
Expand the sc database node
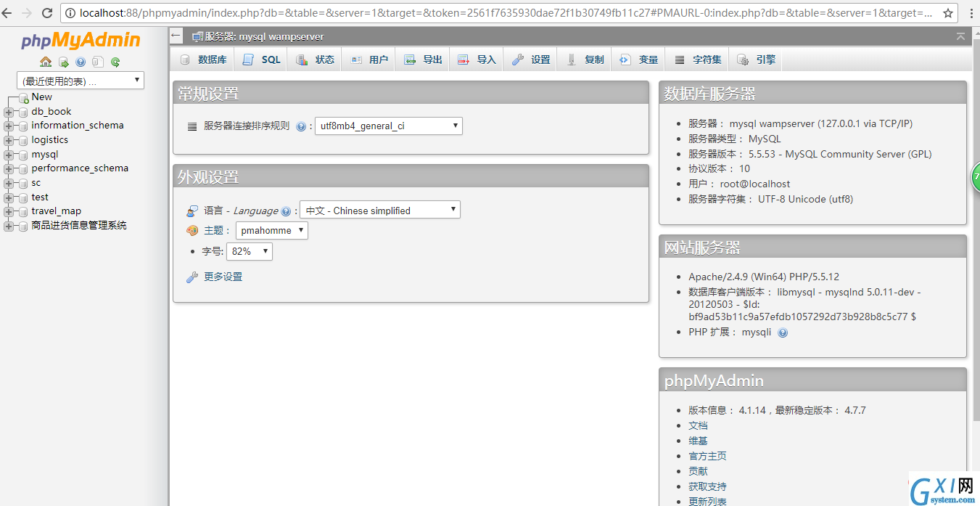[9, 183]
